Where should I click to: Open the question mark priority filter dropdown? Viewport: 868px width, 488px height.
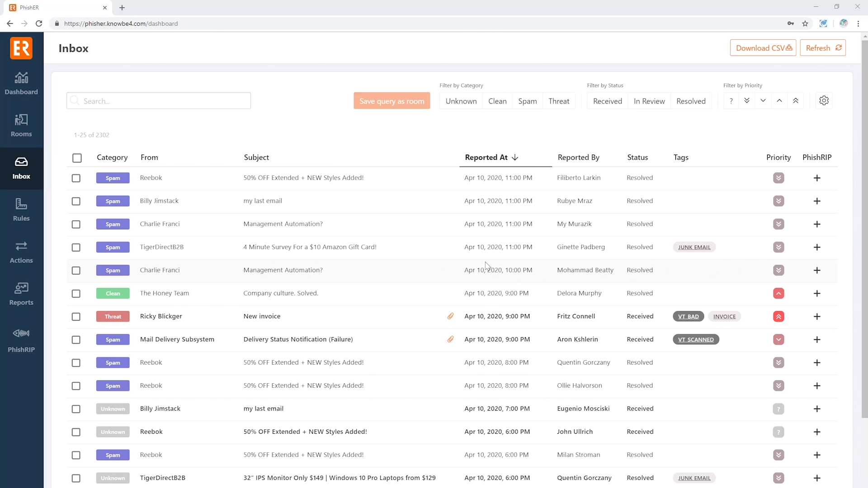pos(731,100)
